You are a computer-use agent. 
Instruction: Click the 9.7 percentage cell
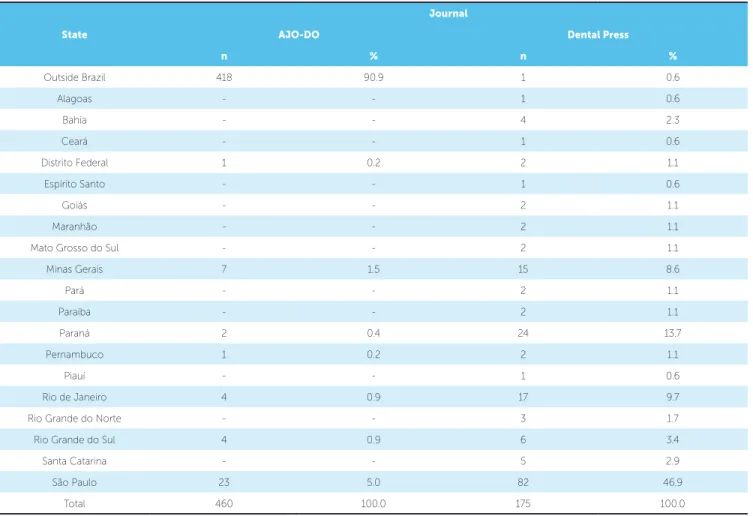click(x=673, y=397)
